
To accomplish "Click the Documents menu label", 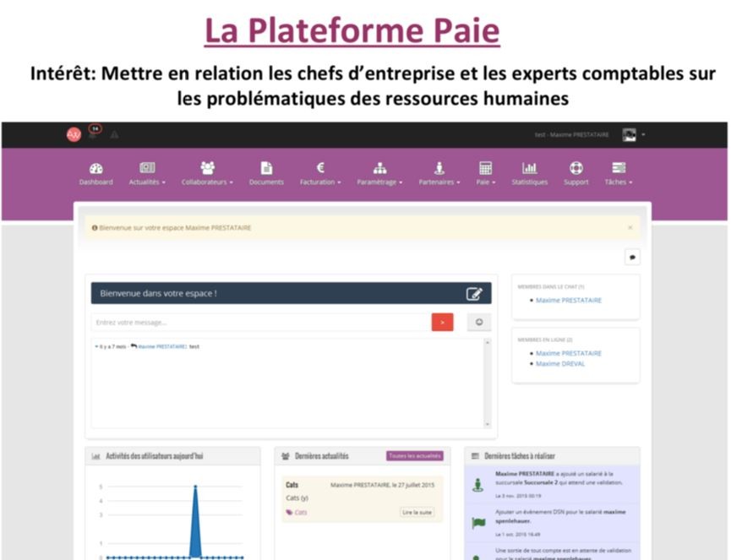I will pyautogui.click(x=266, y=182).
